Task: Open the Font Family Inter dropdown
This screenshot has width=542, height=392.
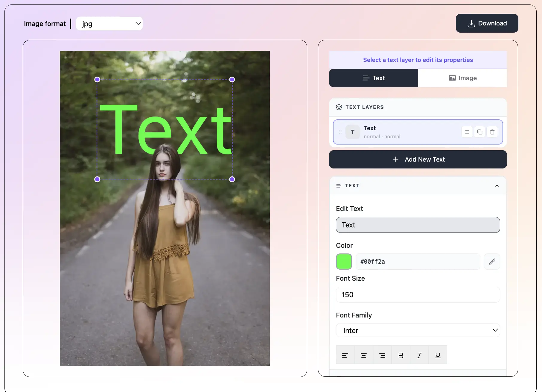Action: pyautogui.click(x=418, y=330)
